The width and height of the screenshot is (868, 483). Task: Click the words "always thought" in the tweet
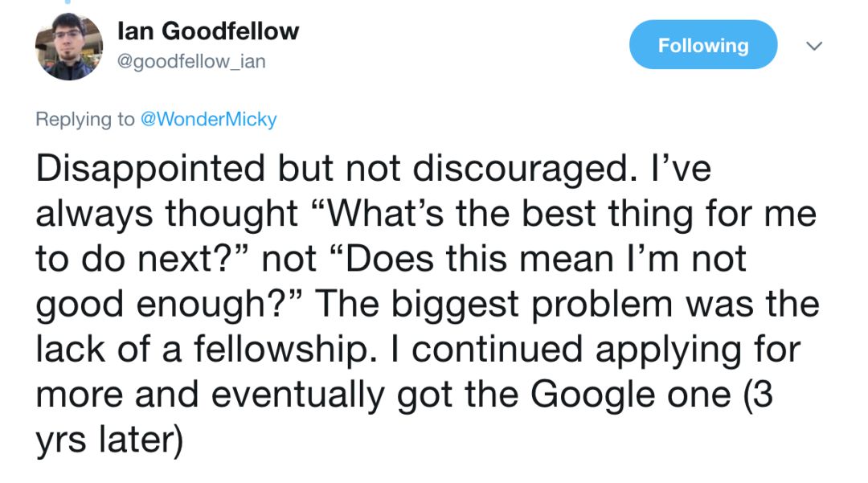click(x=167, y=214)
